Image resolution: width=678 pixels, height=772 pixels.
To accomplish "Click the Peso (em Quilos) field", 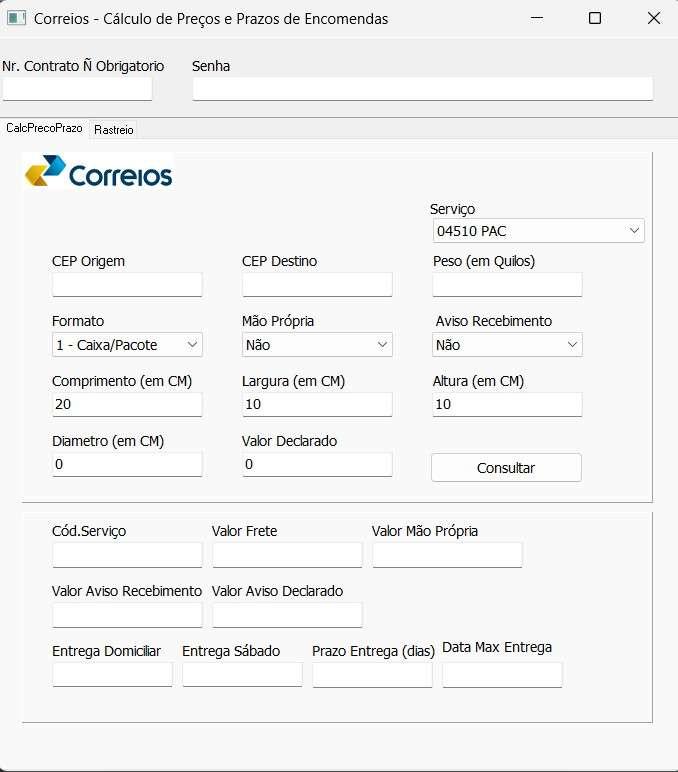I will (507, 285).
